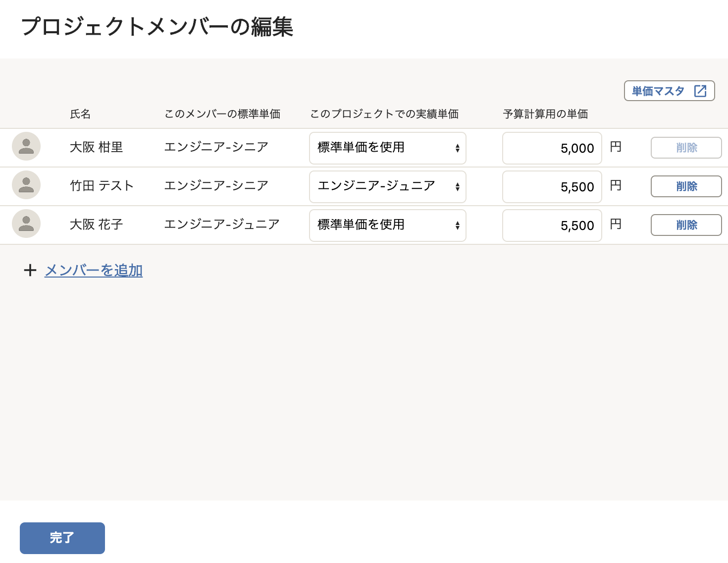Click budget unit price field for 大阪 柑里
This screenshot has height=563, width=728.
click(x=552, y=148)
